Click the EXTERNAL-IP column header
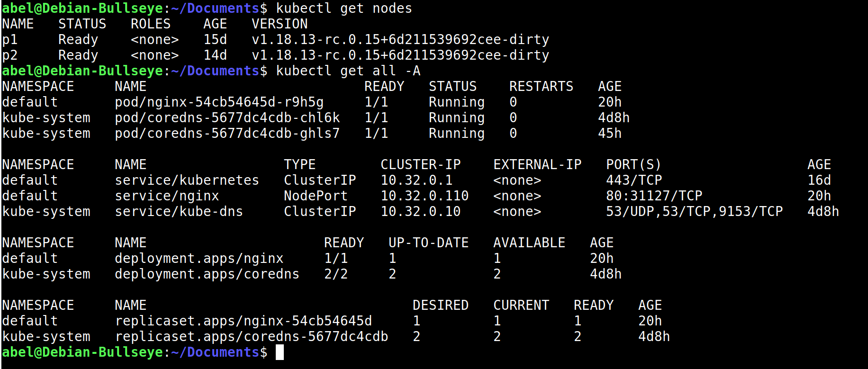The image size is (868, 369). click(537, 165)
